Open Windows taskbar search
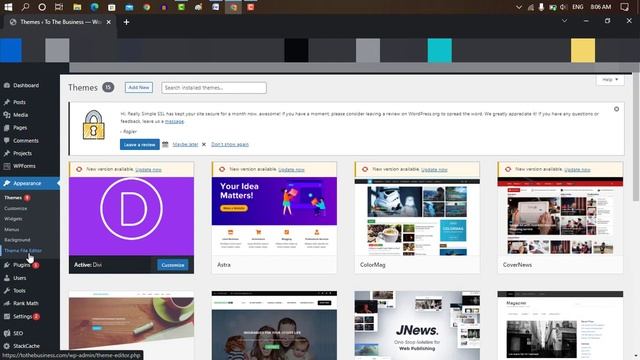640x360 pixels. [25, 7]
